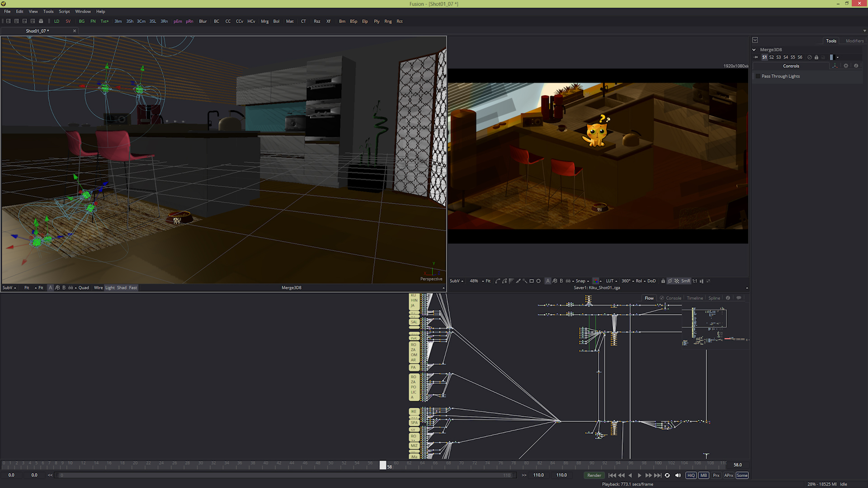
Task: Open SubV dropdown in right viewer
Action: click(x=457, y=281)
